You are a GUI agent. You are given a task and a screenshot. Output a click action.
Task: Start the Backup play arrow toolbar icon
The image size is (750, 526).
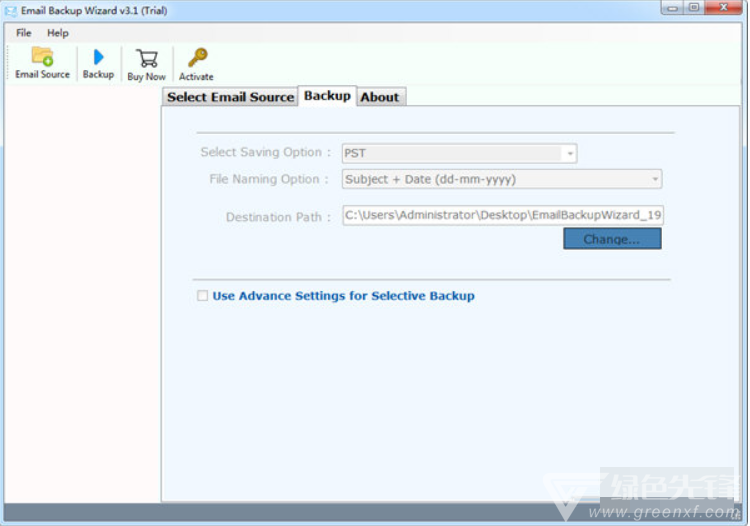(99, 57)
